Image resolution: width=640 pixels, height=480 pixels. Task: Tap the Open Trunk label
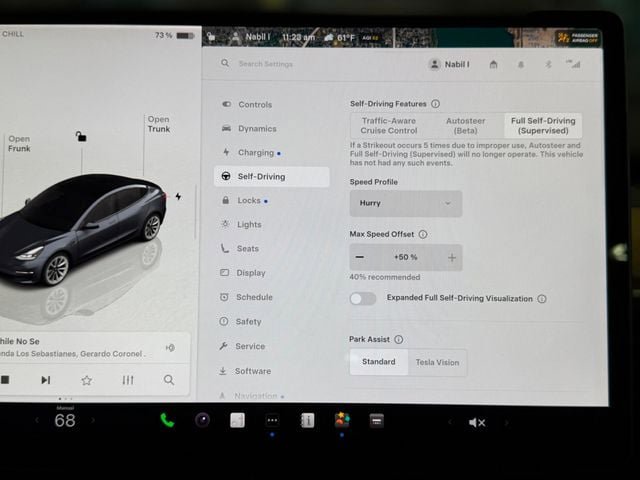158,124
